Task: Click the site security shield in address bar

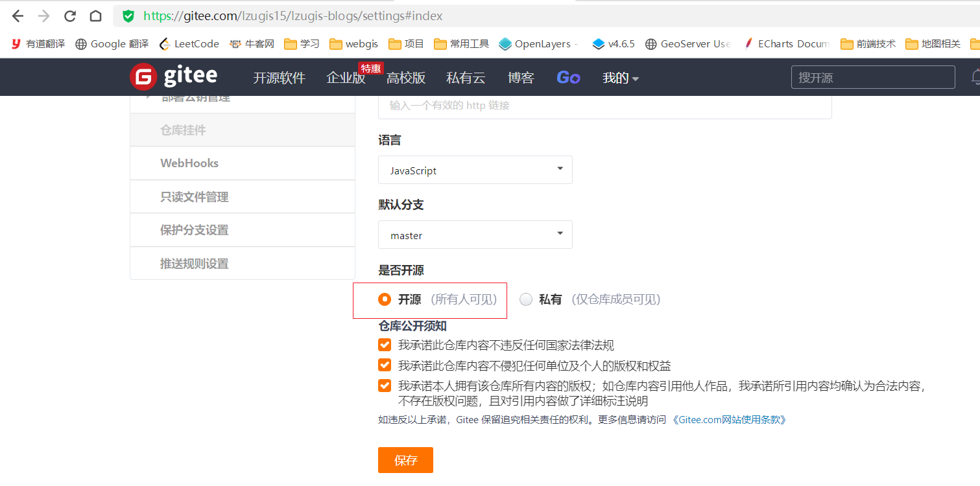Action: pos(127,16)
